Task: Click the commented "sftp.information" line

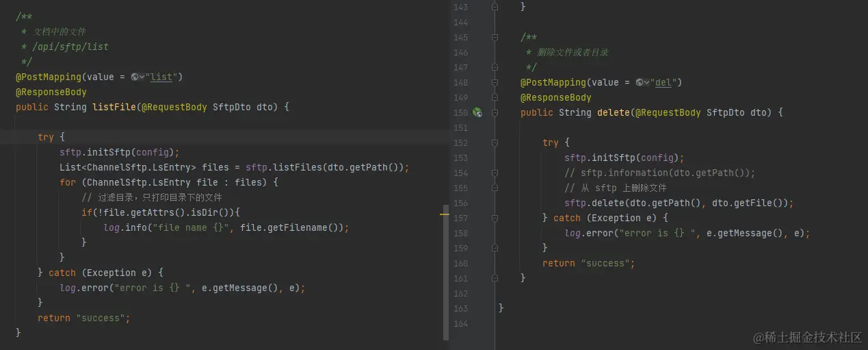Action: [660, 173]
